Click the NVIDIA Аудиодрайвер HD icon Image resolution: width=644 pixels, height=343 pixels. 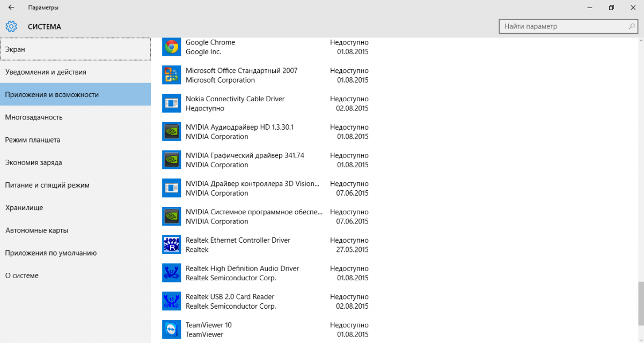[x=171, y=132]
